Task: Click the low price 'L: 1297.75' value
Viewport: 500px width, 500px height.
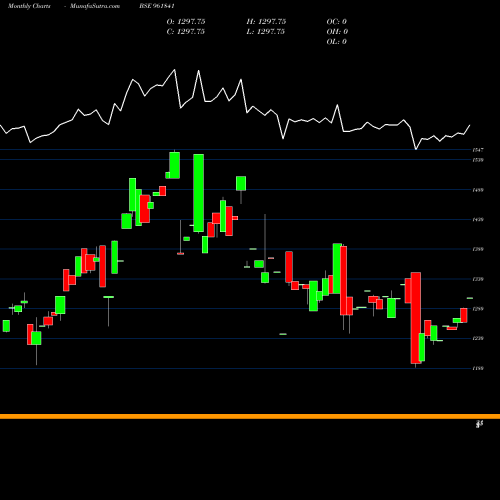Action: click(x=266, y=32)
